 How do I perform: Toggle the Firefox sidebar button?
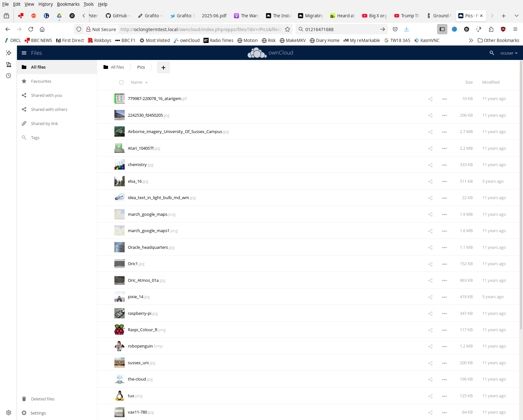pos(442,29)
